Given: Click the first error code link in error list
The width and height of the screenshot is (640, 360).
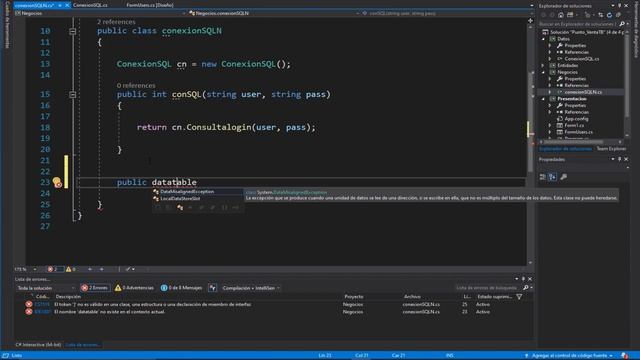Looking at the screenshot, I should [42, 304].
